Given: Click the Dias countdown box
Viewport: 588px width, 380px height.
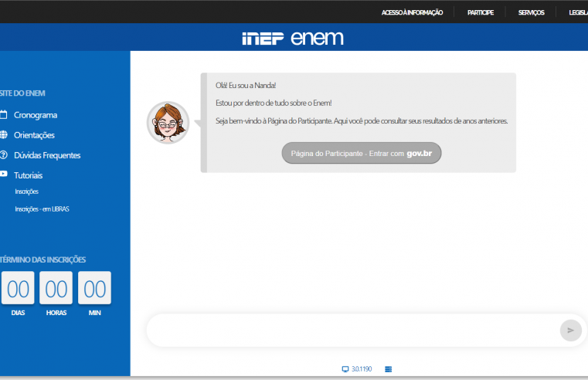Looking at the screenshot, I should point(18,289).
